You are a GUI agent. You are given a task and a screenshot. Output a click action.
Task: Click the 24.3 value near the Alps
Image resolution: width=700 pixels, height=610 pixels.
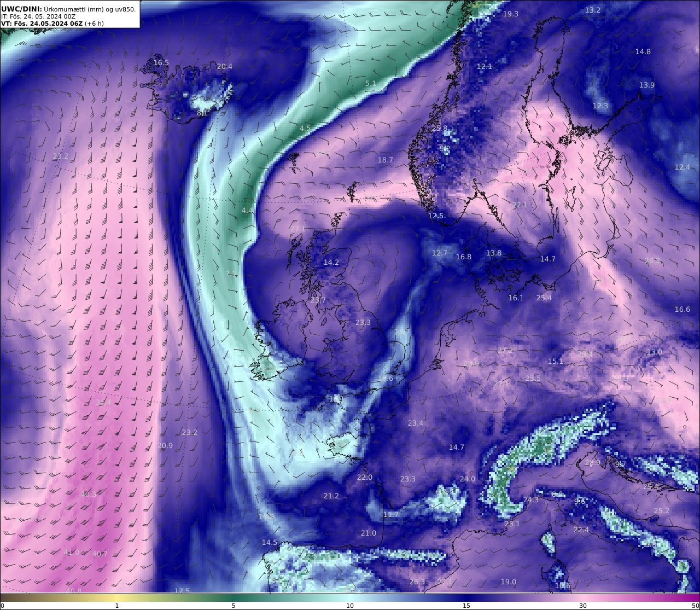click(530, 500)
